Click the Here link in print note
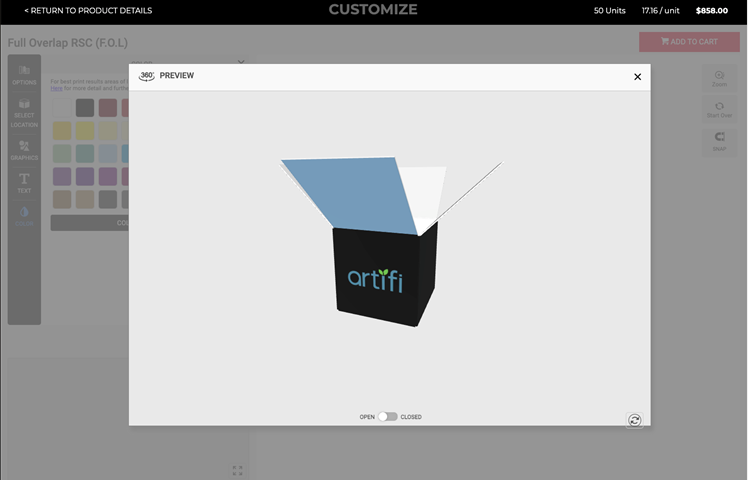Viewport: 748px width, 480px height. tap(56, 88)
